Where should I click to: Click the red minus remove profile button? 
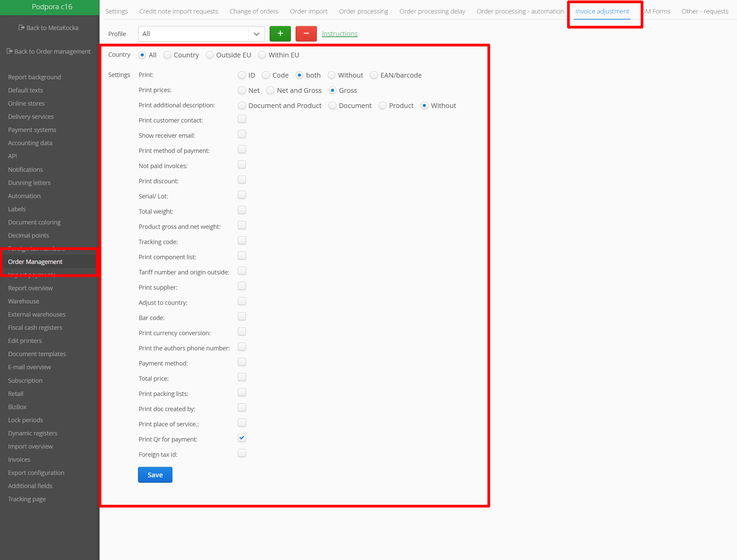[x=306, y=33]
